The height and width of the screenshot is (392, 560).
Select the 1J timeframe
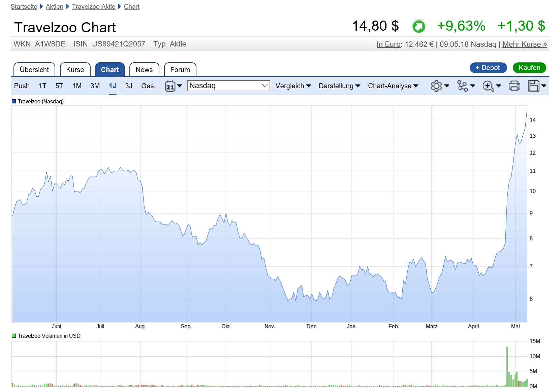coord(113,86)
